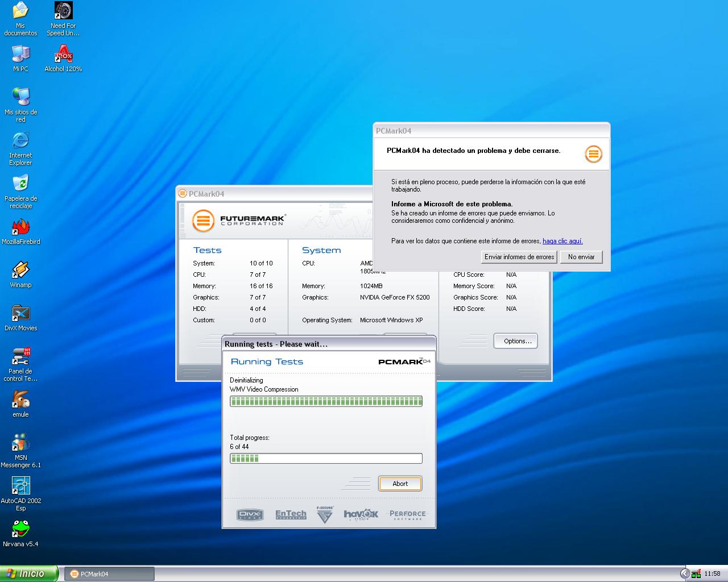Choose No enviar in error dialog
This screenshot has height=582, width=728.
(581, 257)
